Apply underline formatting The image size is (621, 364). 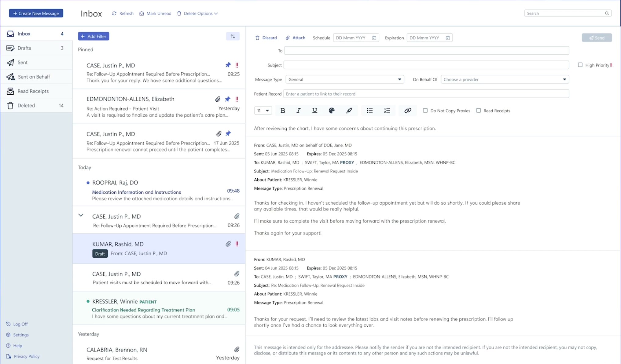pyautogui.click(x=314, y=111)
